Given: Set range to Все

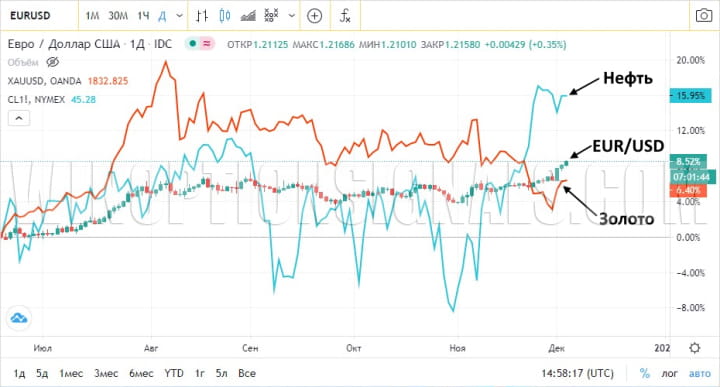Looking at the screenshot, I should [x=247, y=373].
